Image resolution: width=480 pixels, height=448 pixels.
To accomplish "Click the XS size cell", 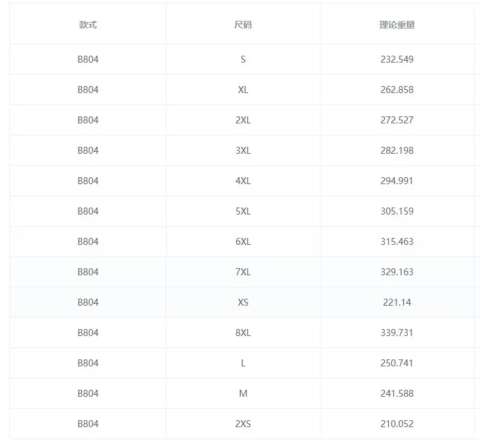I will click(243, 302).
